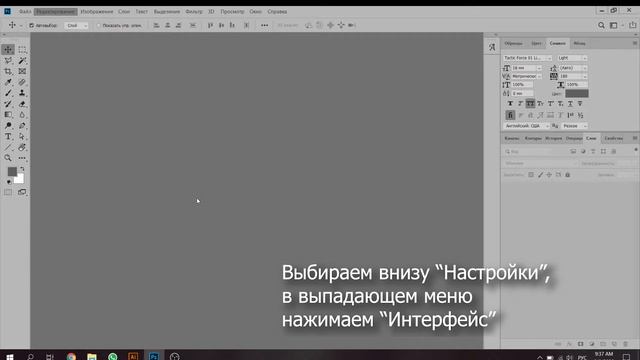Pick the Magic Wand tool
Viewport: 640px width, 360px height.
point(22,60)
